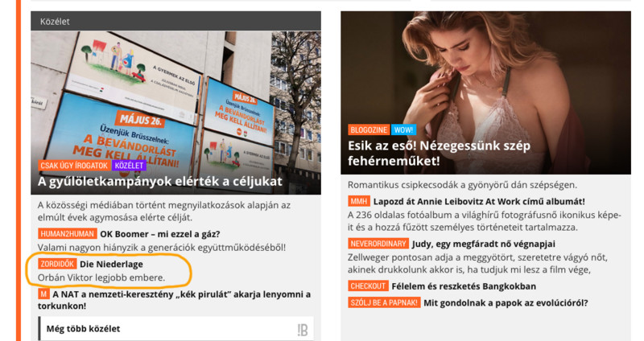Open article Mit gondolnak a papok az evolúcióról?
Screen dimensions: 644x341
[506, 303]
